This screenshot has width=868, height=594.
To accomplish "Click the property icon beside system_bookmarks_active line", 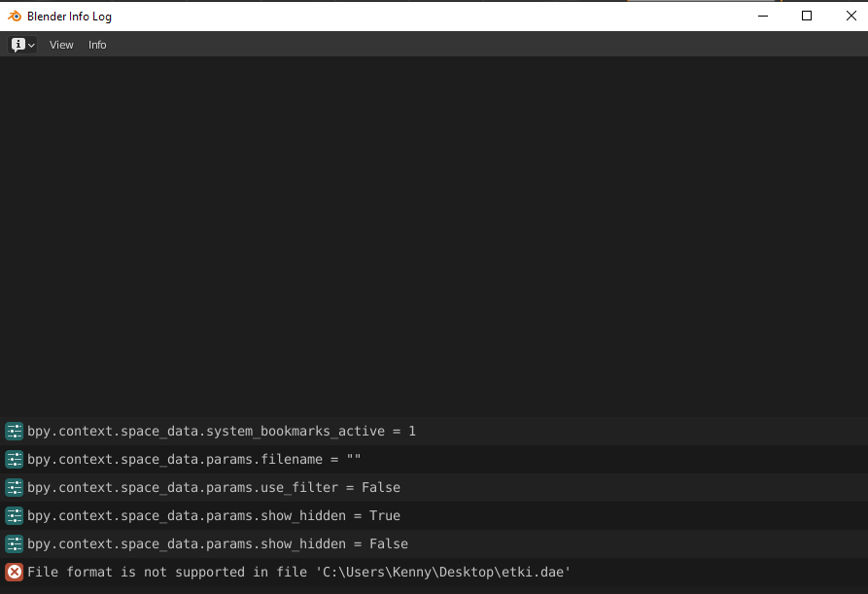I will 15,432.
